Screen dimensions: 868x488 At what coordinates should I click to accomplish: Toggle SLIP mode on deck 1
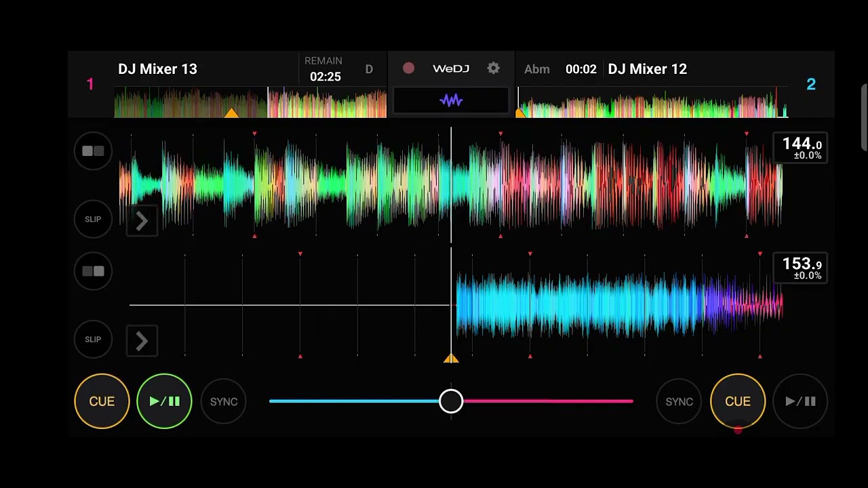pos(93,219)
